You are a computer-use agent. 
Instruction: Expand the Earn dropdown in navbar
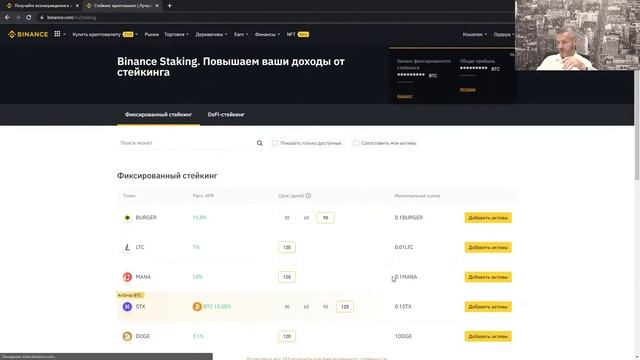(241, 34)
